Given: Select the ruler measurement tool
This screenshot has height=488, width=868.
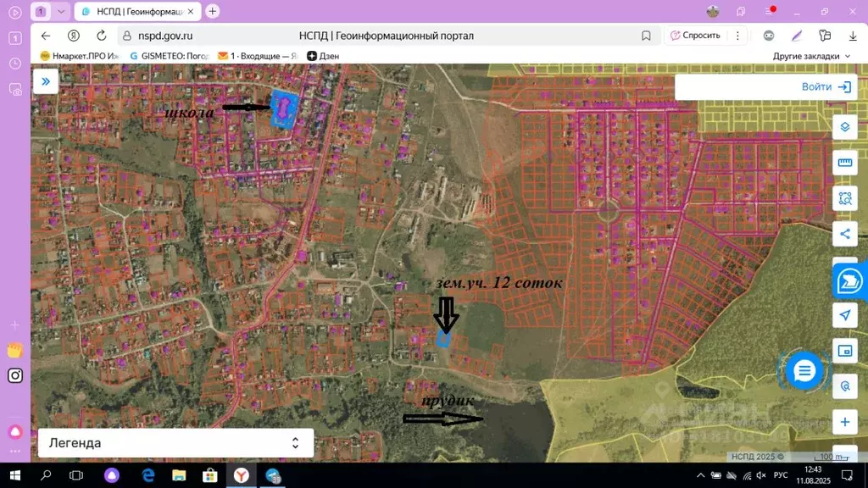Looking at the screenshot, I should click(844, 163).
